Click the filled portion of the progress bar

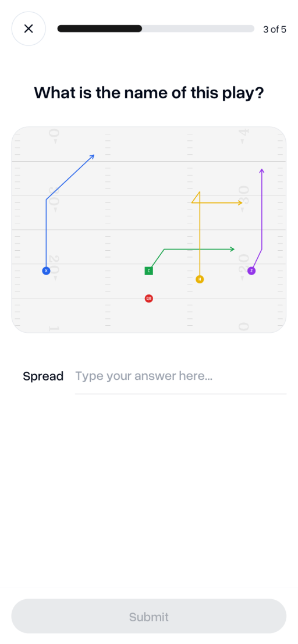100,29
